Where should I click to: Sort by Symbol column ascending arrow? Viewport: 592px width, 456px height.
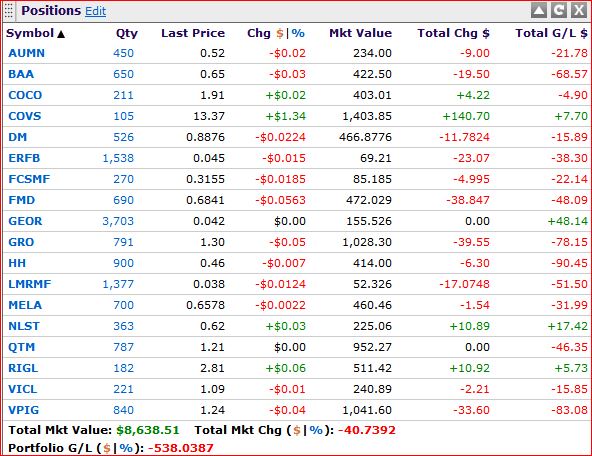click(61, 34)
